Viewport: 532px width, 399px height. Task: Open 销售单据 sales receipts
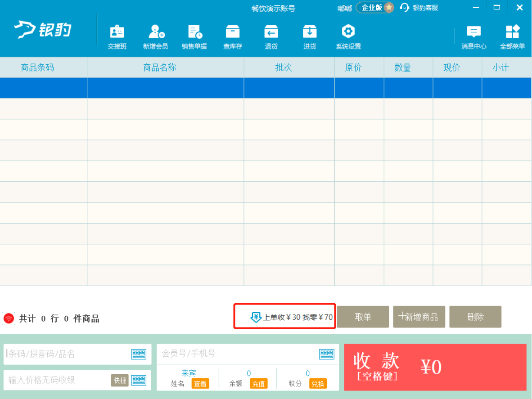(194, 37)
